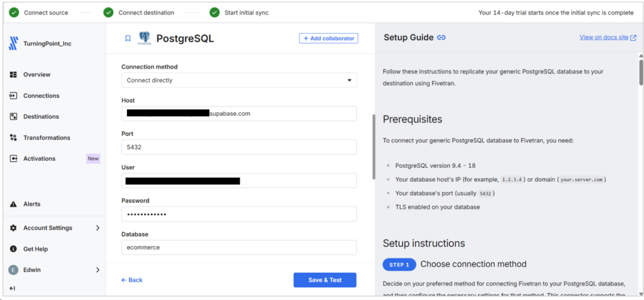The width and height of the screenshot is (644, 300).
Task: Open Connections in the sidebar
Action: tap(42, 96)
